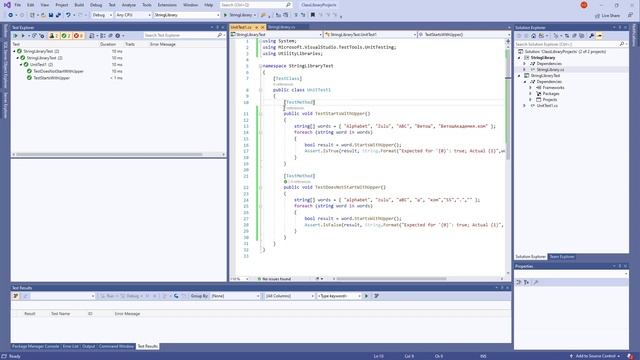The height and width of the screenshot is (360, 640).
Task: Open the Test Explorer settings gear
Action: coord(118,36)
